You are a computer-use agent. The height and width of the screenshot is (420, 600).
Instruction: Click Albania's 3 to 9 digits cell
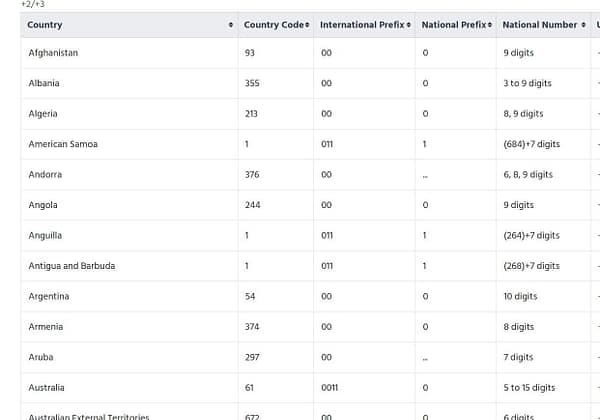[x=527, y=83]
